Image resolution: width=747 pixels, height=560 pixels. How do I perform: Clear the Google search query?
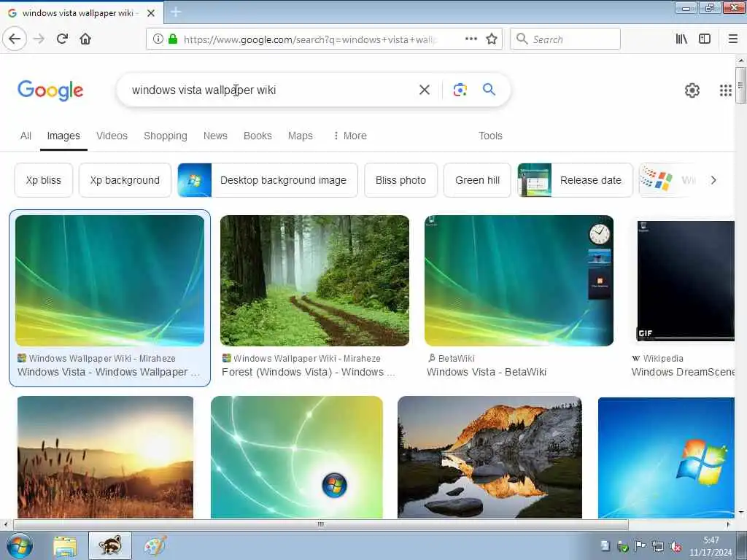(424, 90)
